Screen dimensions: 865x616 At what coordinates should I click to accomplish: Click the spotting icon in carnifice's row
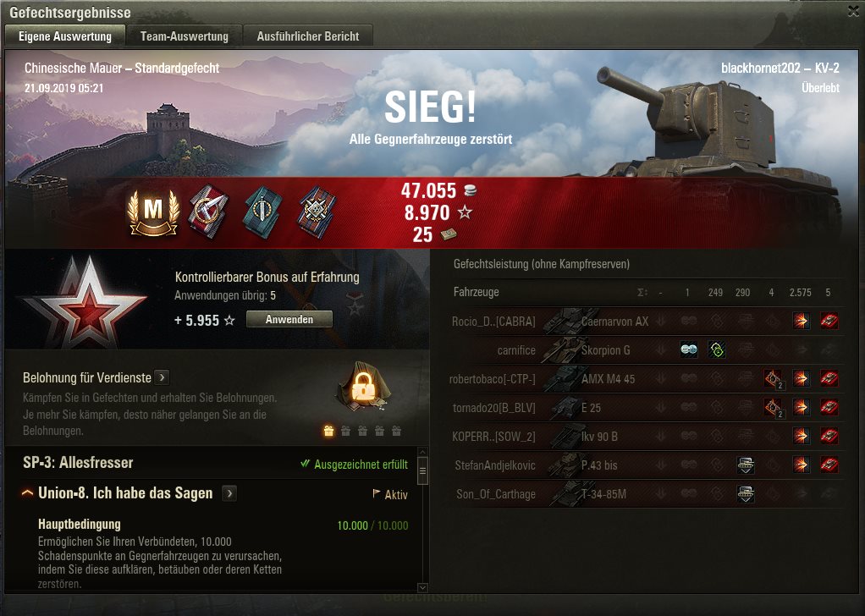pyautogui.click(x=688, y=349)
